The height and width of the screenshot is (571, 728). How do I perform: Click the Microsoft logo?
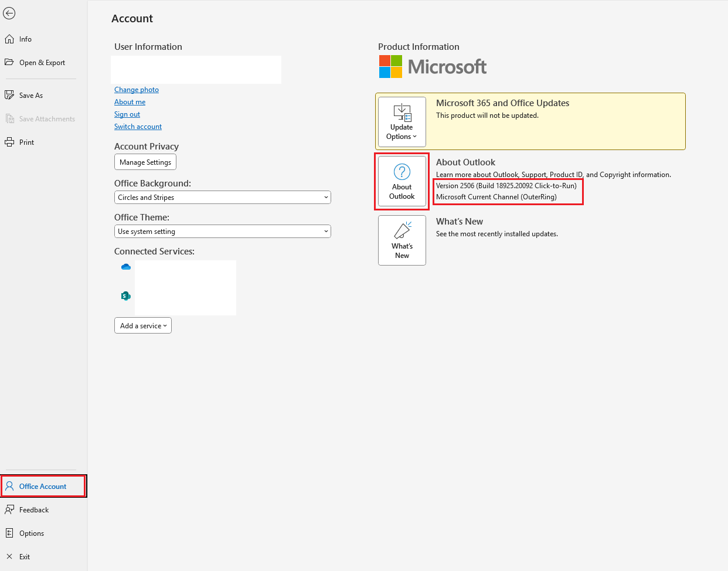tap(433, 67)
